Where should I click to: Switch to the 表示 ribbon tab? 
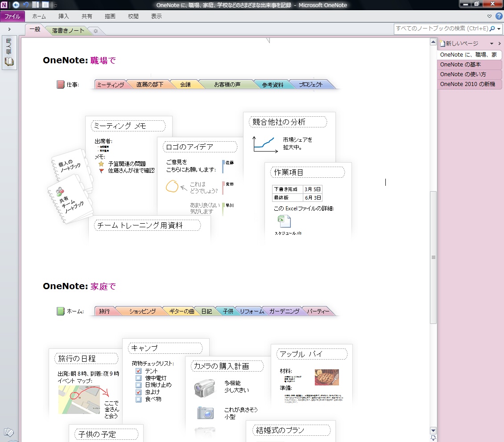(156, 16)
